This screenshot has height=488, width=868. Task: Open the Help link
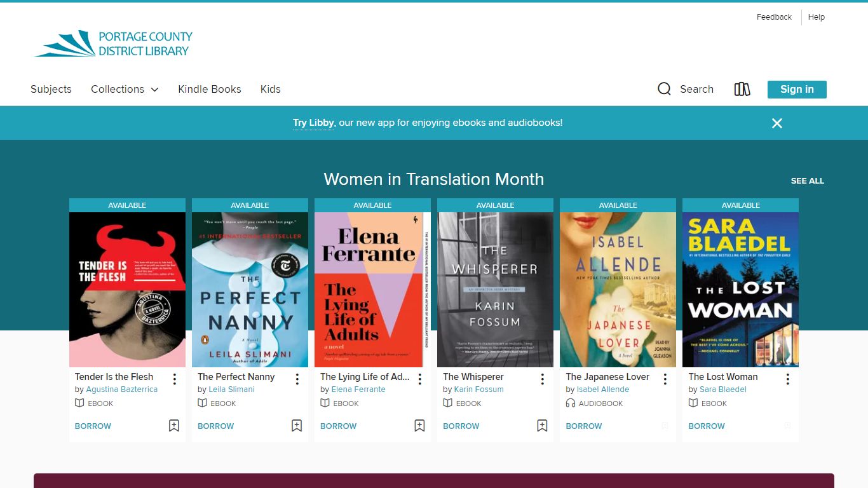(x=817, y=17)
